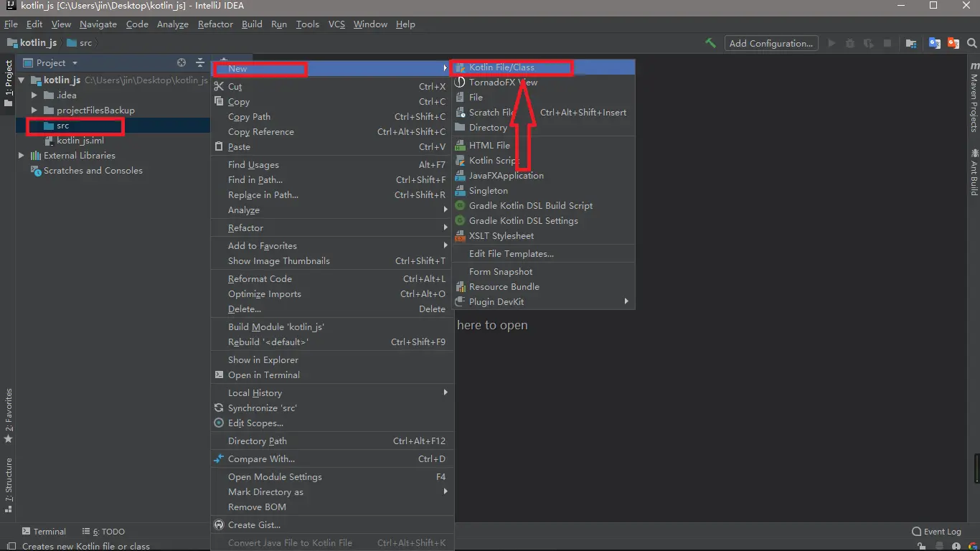This screenshot has width=980, height=551.
Task: Click the Run with Coverage icon
Action: click(869, 43)
